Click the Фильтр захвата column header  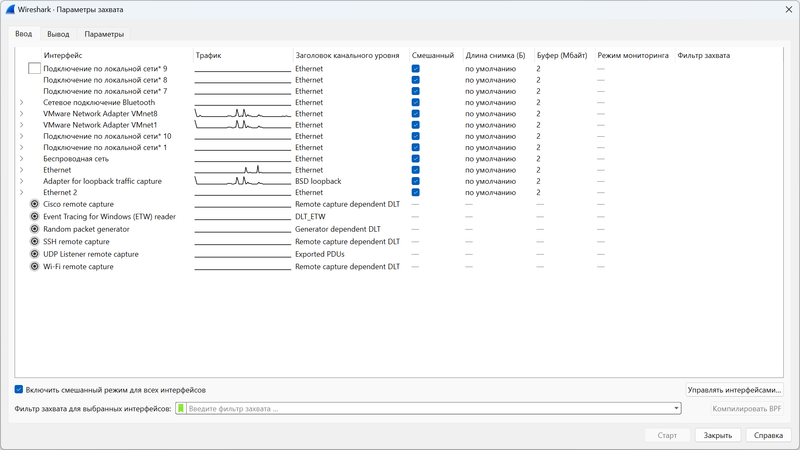(729, 55)
